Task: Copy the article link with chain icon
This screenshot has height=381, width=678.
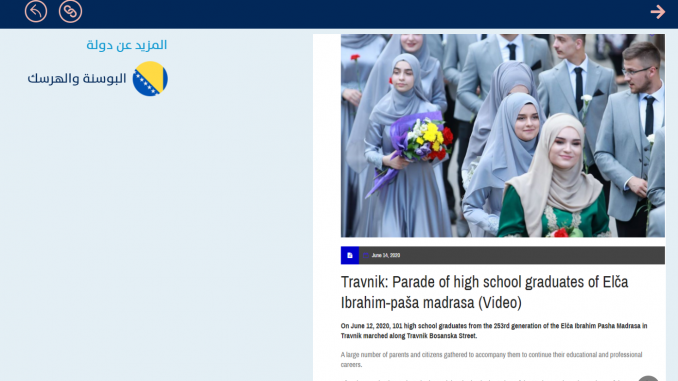Action: [70, 11]
